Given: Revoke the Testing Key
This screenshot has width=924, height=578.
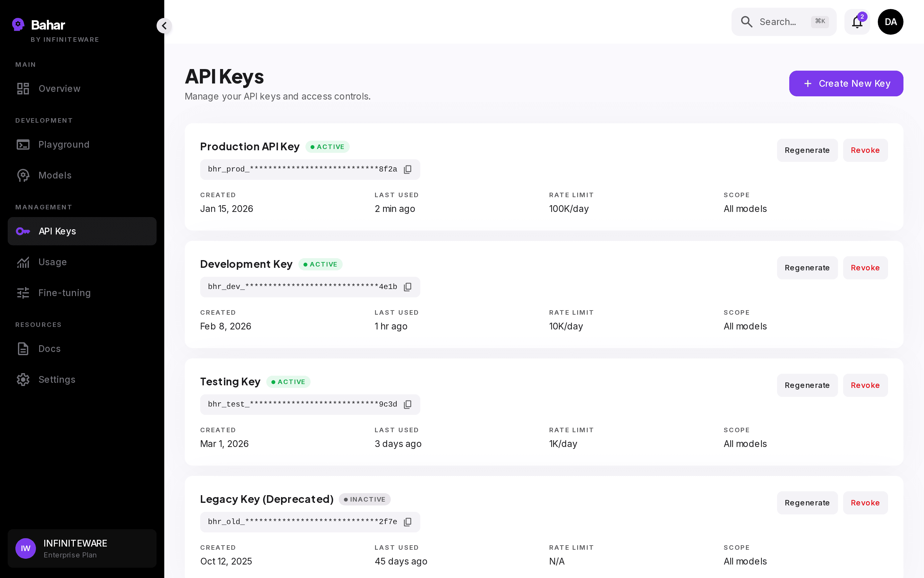Looking at the screenshot, I should click(865, 385).
